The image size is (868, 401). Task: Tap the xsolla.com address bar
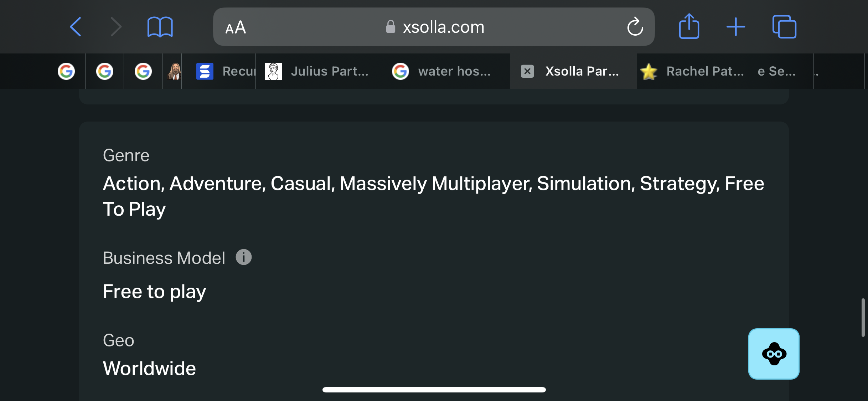point(434,27)
